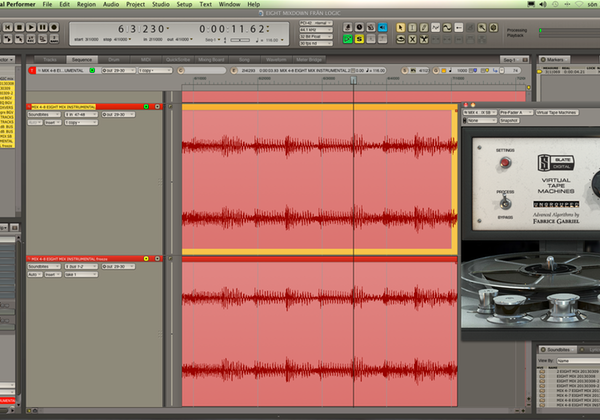Open the Region menu

pos(86,4)
